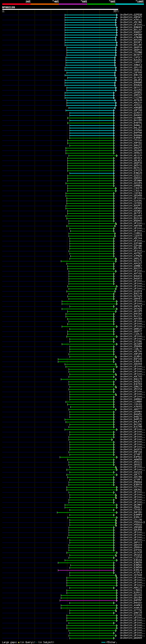Open hit UniRef100_B9IJ87
Viewport: 146px width, 644px height.
[131, 30]
